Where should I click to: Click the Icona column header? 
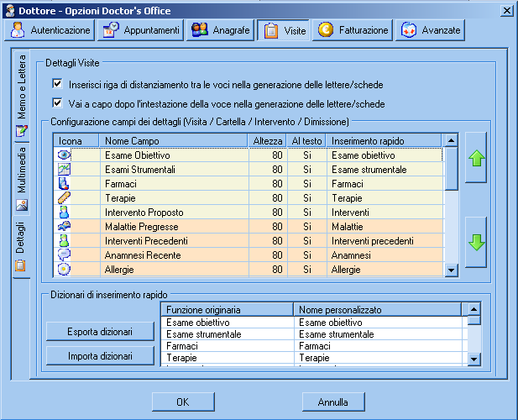(x=76, y=141)
